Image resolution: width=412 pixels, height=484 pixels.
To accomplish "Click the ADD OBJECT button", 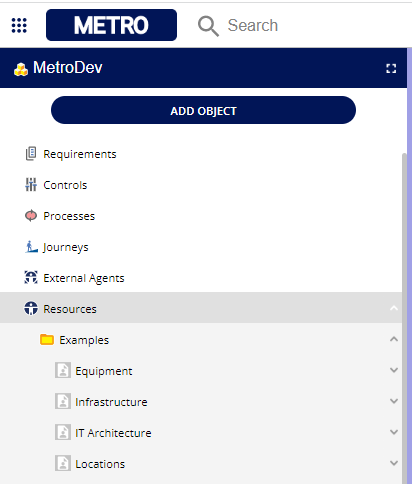I will (x=203, y=110).
